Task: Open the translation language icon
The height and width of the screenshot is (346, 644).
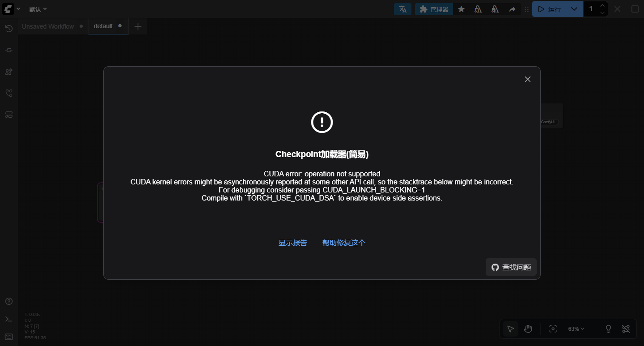Action: coord(402,9)
